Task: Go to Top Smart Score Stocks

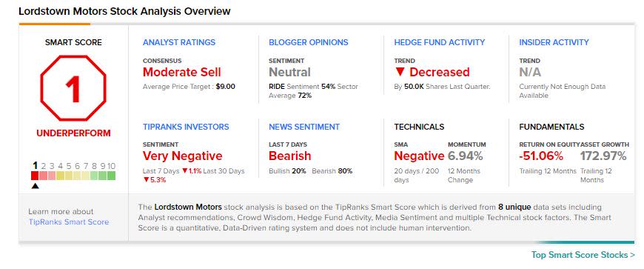Action: click(583, 255)
